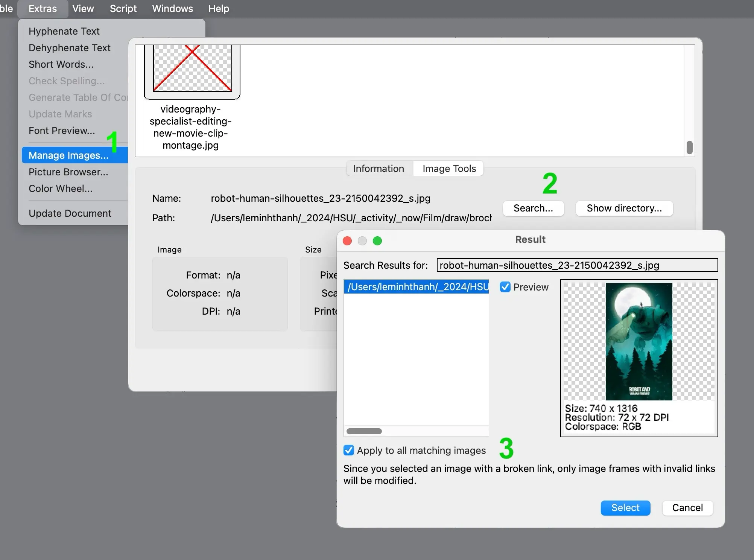Switch to the Image Tools tab
Screen dimensions: 754x560
tap(449, 169)
